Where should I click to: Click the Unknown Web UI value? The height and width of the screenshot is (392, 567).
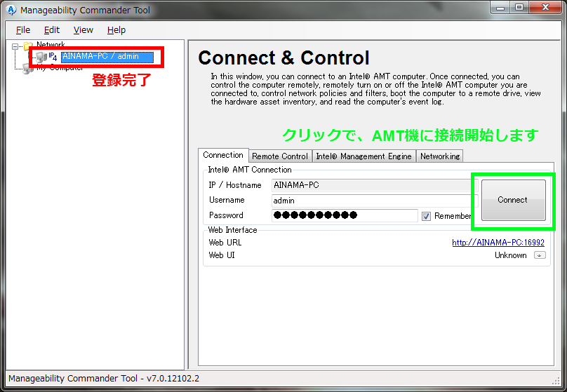[510, 255]
